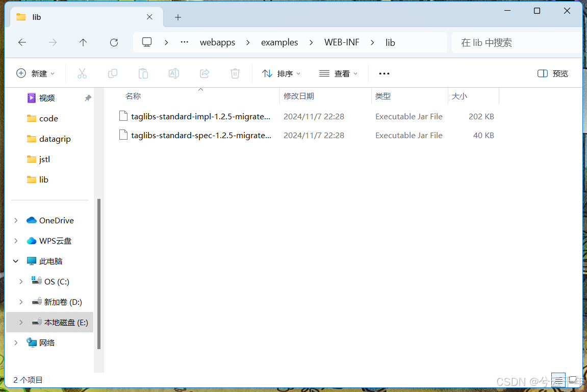Navigate up to the WEB-INF folder
587x392 pixels.
click(x=83, y=42)
